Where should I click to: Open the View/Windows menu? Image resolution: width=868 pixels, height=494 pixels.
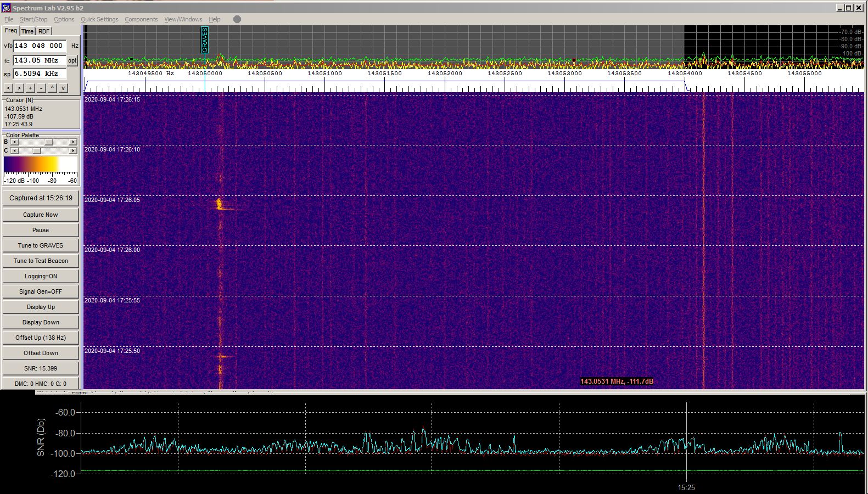pyautogui.click(x=183, y=19)
